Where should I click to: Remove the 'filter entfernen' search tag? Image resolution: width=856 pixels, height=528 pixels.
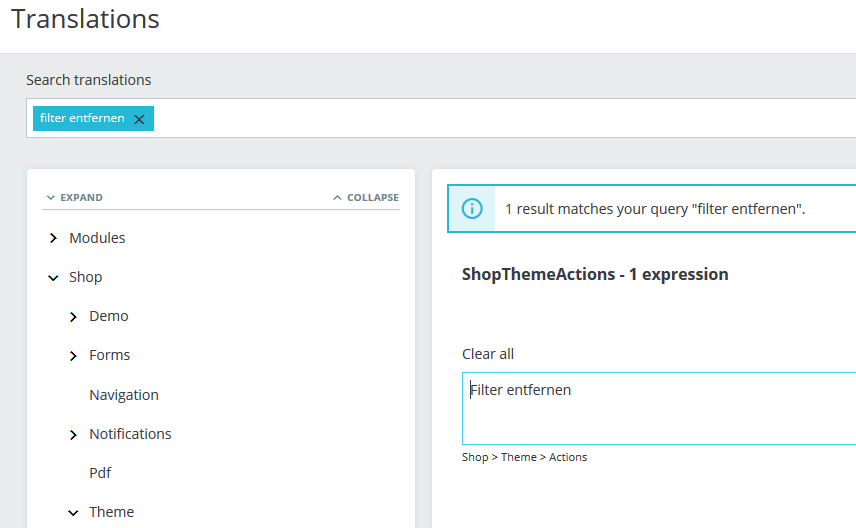coord(139,119)
